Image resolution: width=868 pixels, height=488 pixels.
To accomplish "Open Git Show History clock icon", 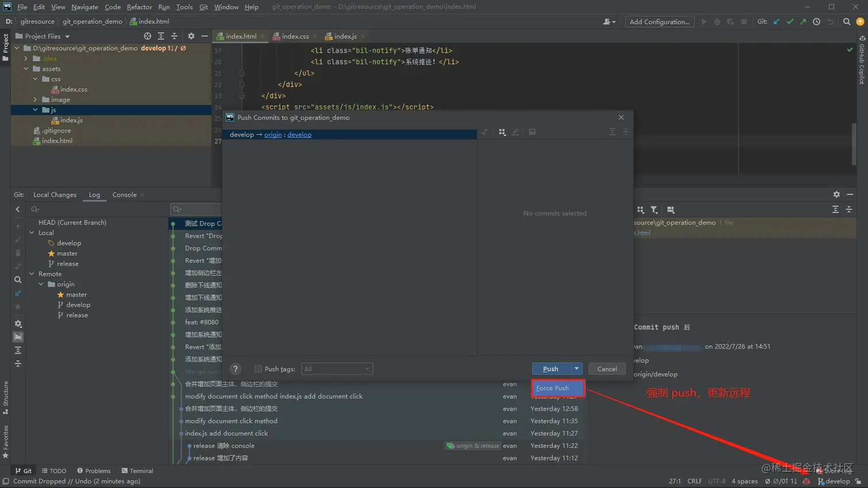I will tap(816, 22).
